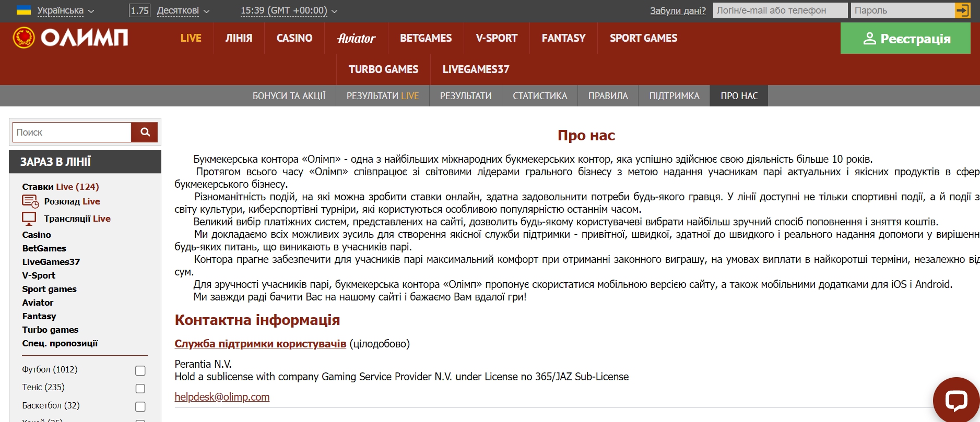The width and height of the screenshot is (980, 422).
Task: Open the 15:39 timezone dropdown
Action: point(289,10)
